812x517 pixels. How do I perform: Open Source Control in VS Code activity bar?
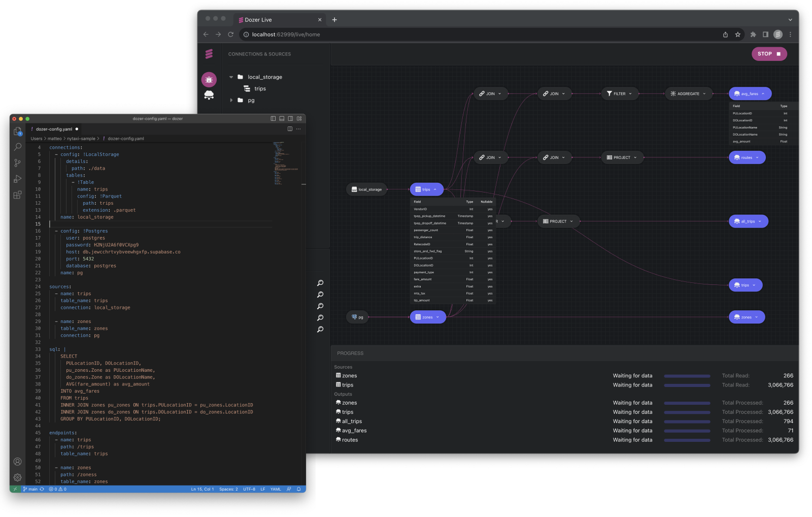click(x=17, y=163)
